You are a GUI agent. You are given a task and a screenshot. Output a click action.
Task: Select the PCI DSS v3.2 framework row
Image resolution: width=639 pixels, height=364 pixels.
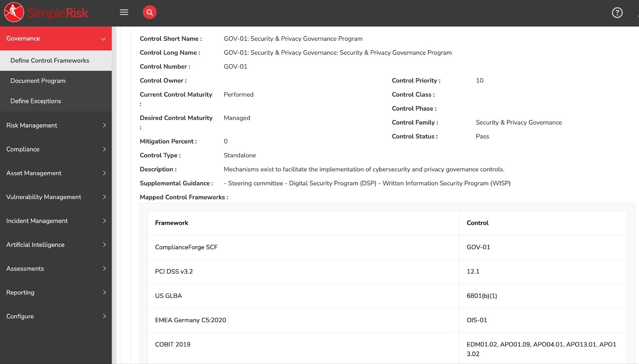174,271
